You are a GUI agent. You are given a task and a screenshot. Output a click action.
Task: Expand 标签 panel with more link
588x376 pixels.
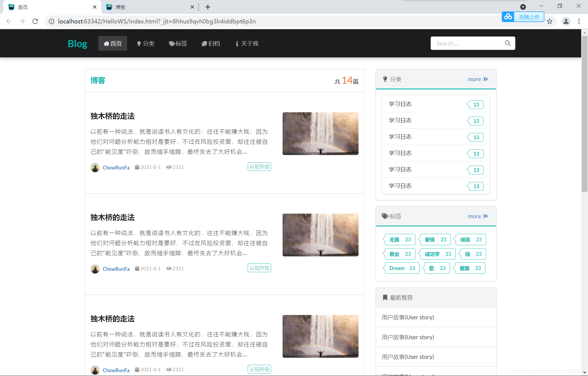coord(478,216)
